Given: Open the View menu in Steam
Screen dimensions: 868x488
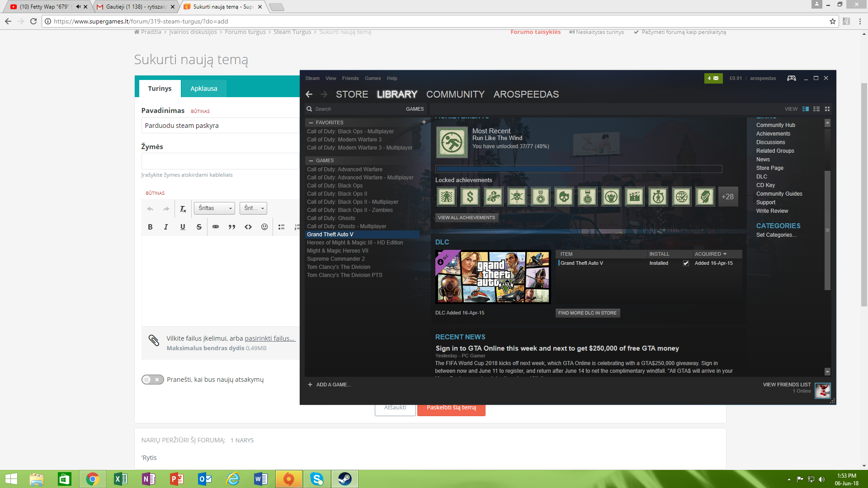Looking at the screenshot, I should (x=330, y=78).
